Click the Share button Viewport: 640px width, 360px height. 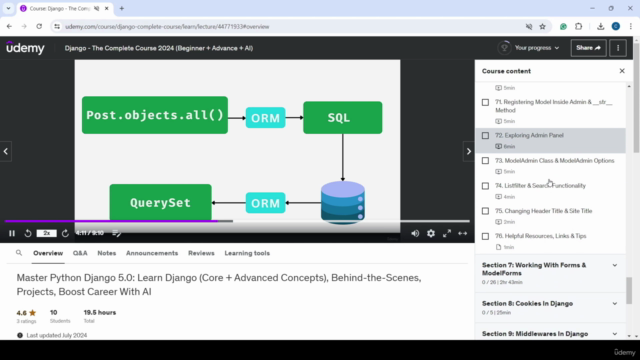pos(588,48)
